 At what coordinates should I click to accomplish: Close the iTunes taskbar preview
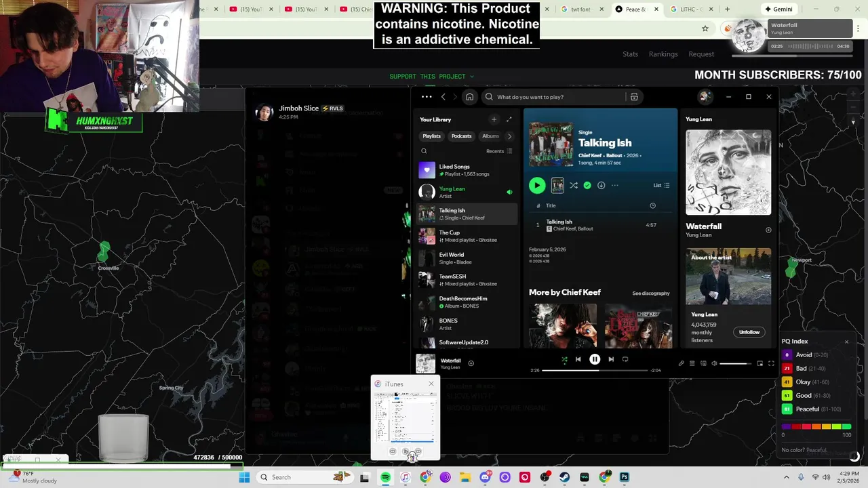[431, 384]
